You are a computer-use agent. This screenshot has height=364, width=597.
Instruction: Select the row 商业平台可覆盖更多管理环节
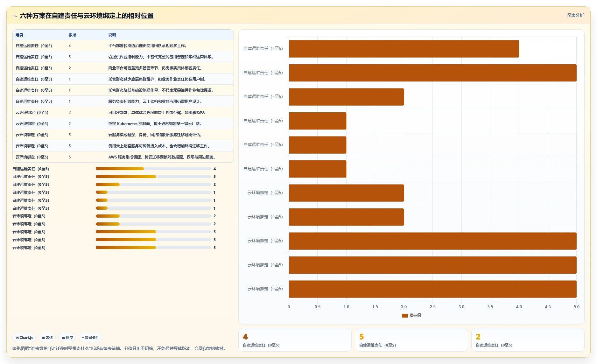pos(123,68)
